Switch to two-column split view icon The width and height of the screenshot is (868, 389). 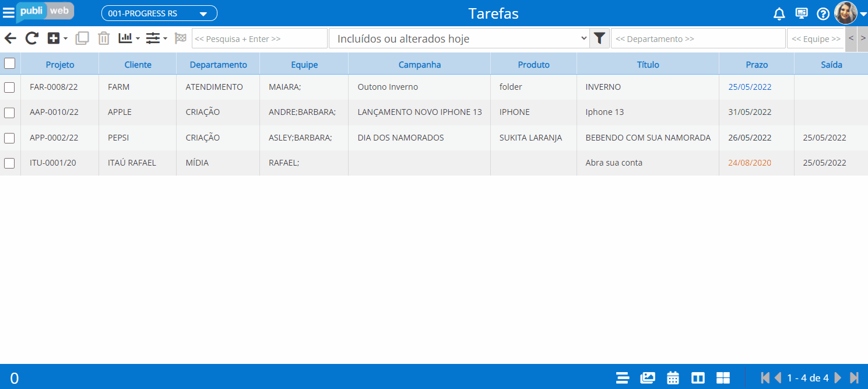coord(698,378)
